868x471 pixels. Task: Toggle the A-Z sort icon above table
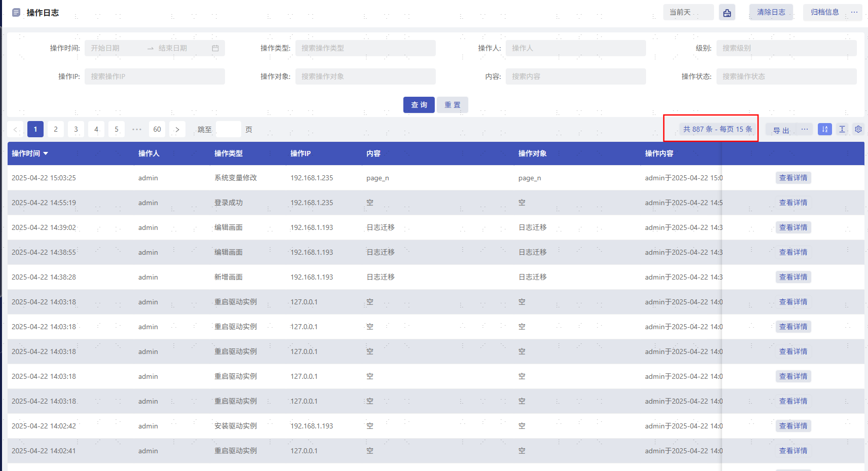(x=824, y=129)
